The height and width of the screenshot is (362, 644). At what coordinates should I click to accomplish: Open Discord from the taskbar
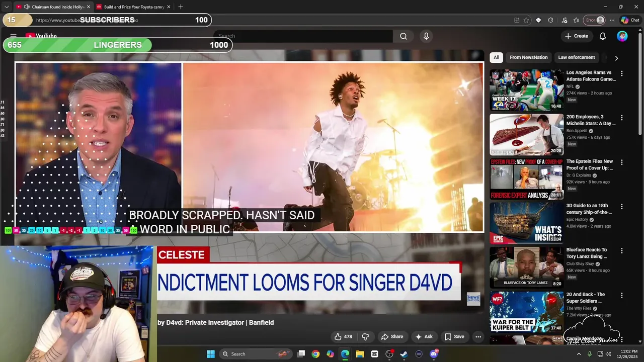click(434, 354)
